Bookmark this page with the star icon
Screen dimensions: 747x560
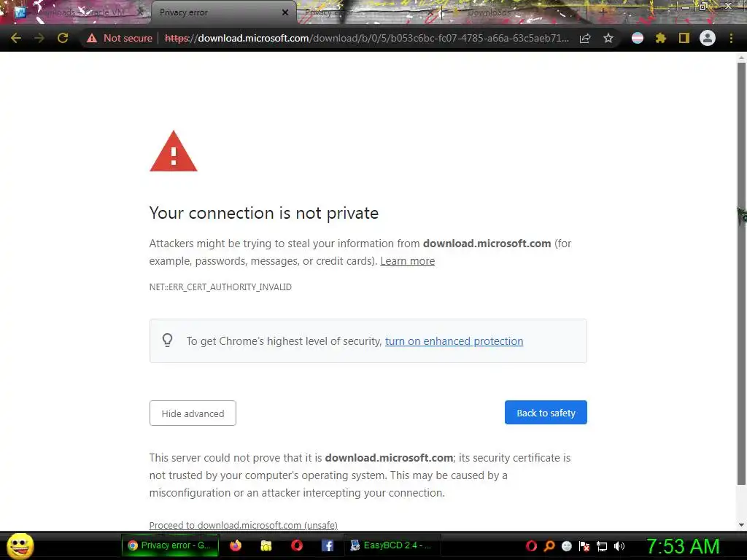point(608,38)
